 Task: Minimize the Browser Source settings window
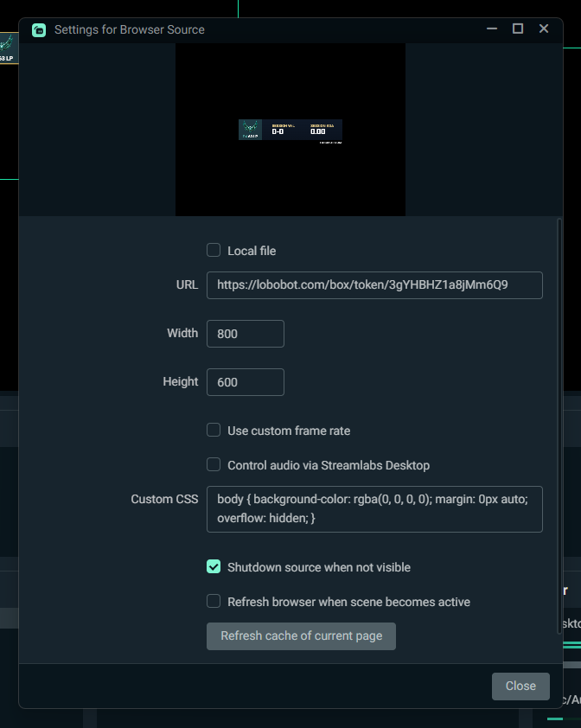(492, 29)
